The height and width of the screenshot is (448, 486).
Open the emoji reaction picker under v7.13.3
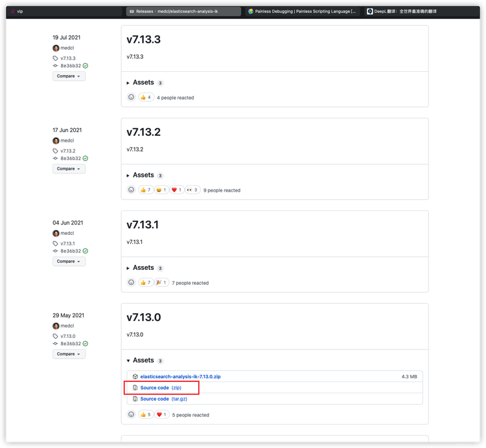coord(131,97)
